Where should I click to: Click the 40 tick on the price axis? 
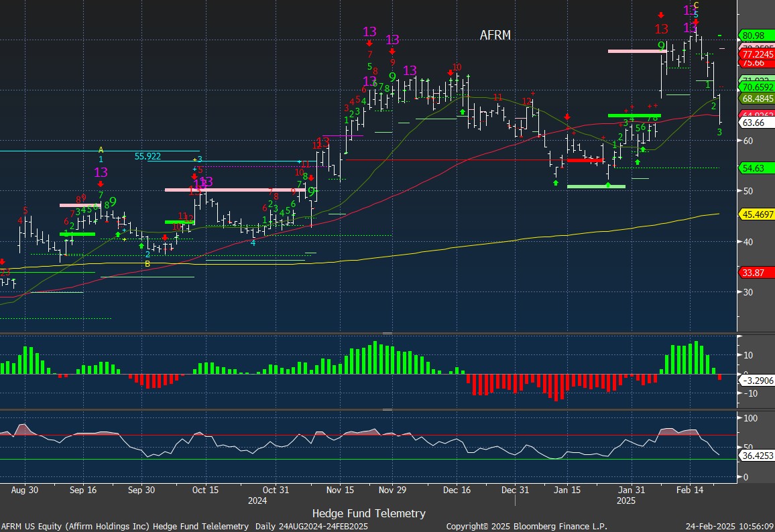(748, 242)
